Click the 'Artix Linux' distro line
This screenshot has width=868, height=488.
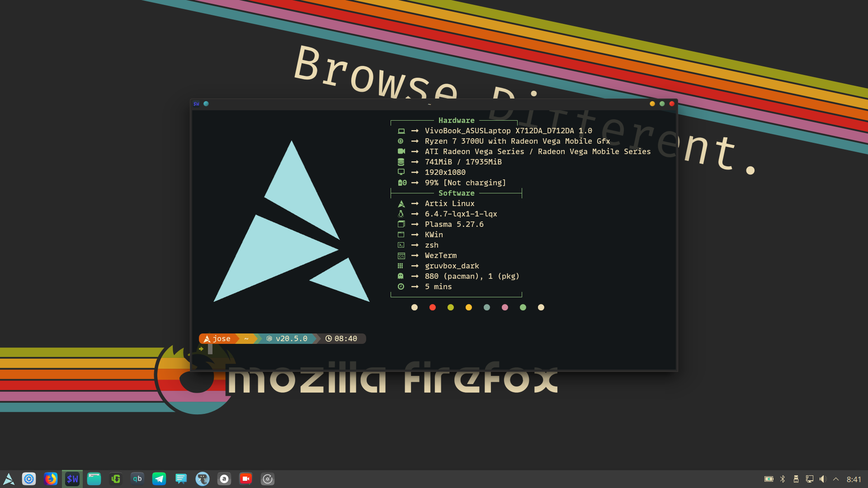click(x=450, y=204)
